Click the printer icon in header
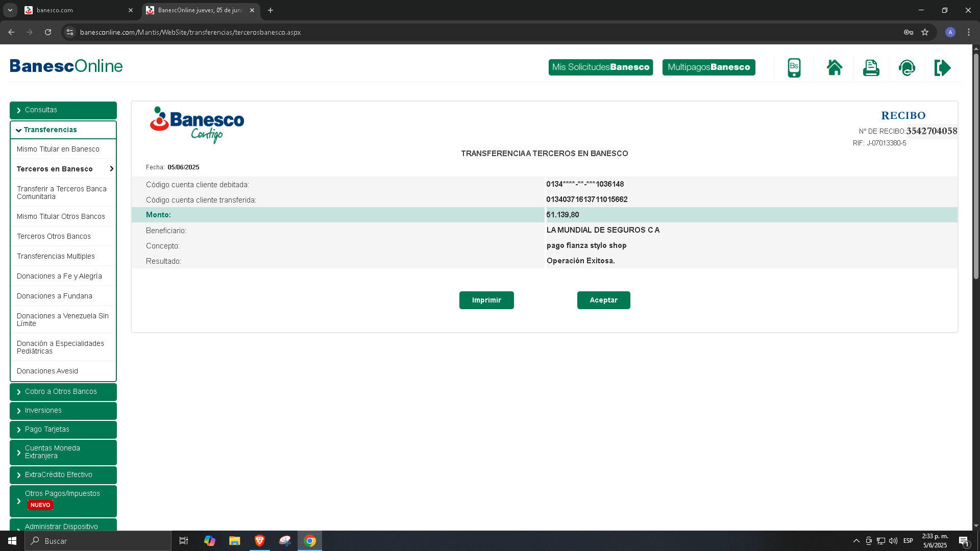The width and height of the screenshot is (980, 551). click(x=871, y=67)
